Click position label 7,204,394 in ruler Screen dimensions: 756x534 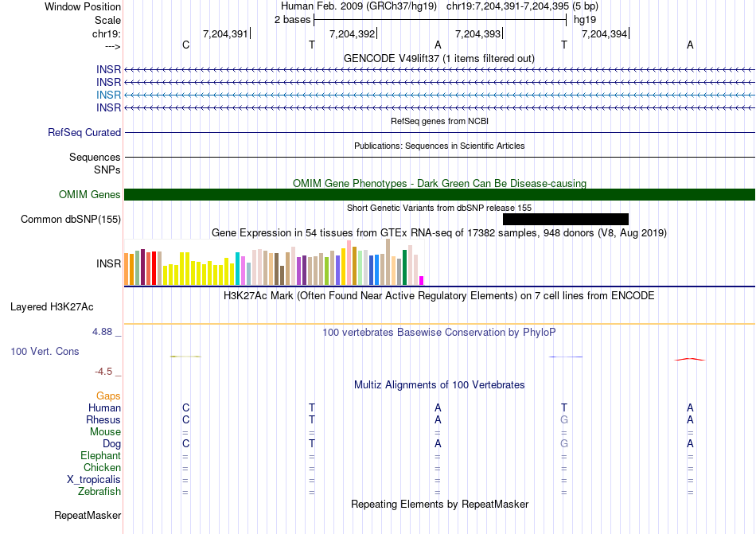point(604,33)
